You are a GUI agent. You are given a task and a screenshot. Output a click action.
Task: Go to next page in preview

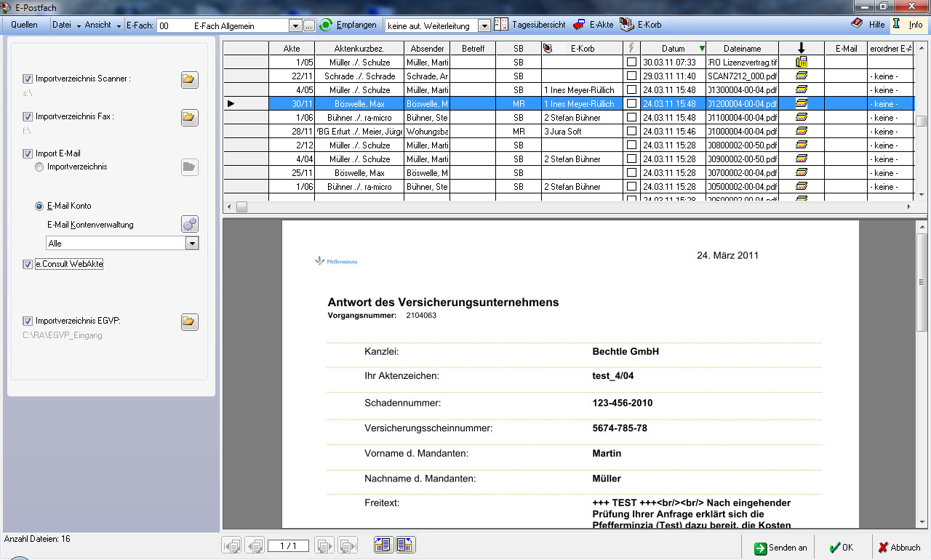pos(324,545)
